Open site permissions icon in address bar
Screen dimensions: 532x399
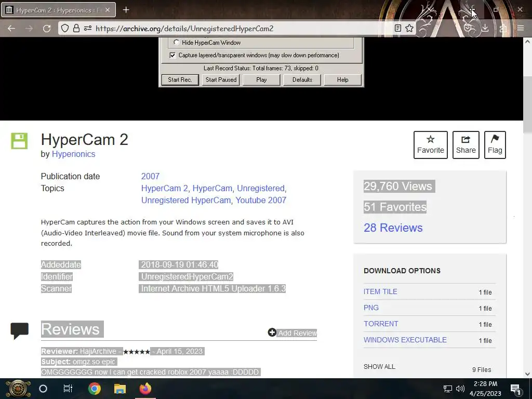tap(88, 29)
